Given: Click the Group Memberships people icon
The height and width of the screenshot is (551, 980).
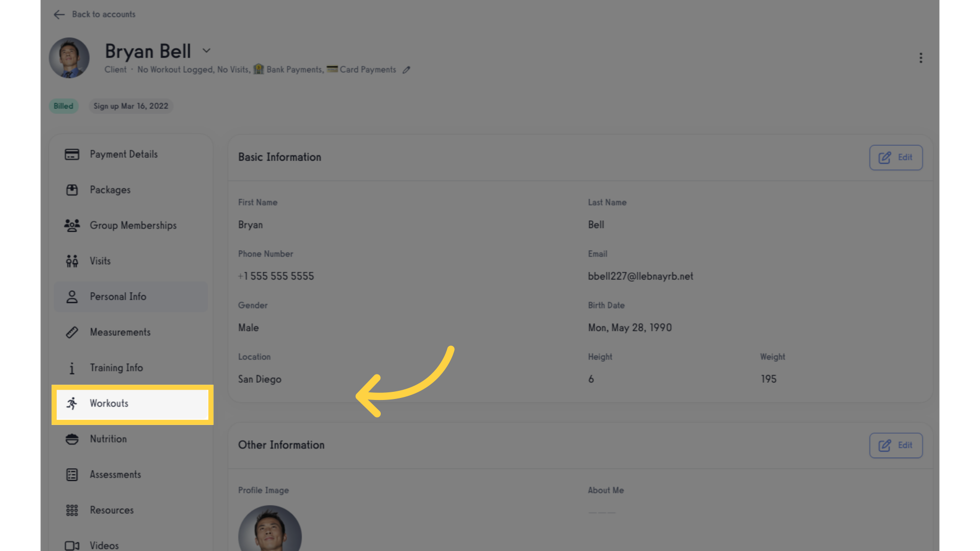Looking at the screenshot, I should pyautogui.click(x=72, y=226).
